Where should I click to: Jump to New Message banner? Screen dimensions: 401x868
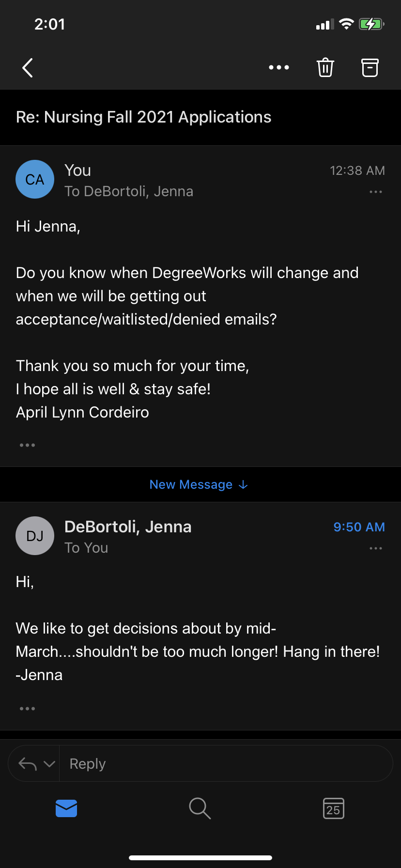199,484
